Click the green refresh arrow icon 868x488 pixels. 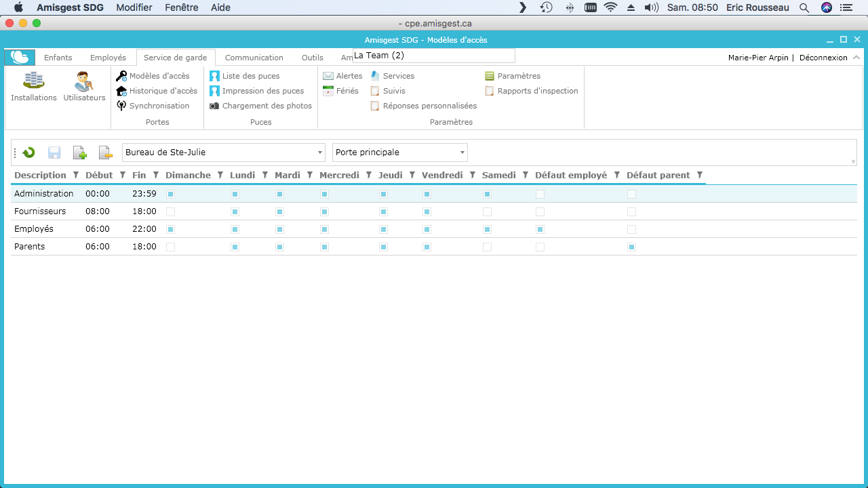pos(28,152)
